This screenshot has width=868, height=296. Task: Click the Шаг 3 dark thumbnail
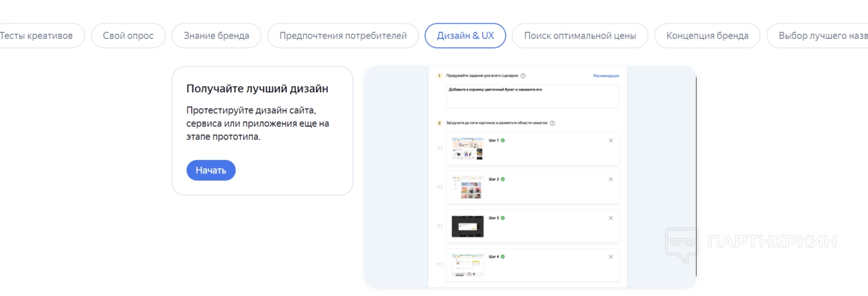[x=468, y=226]
